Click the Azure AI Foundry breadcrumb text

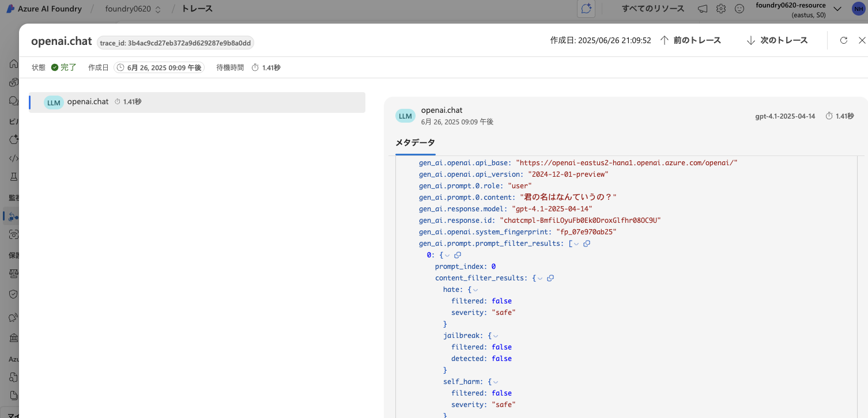coord(50,9)
